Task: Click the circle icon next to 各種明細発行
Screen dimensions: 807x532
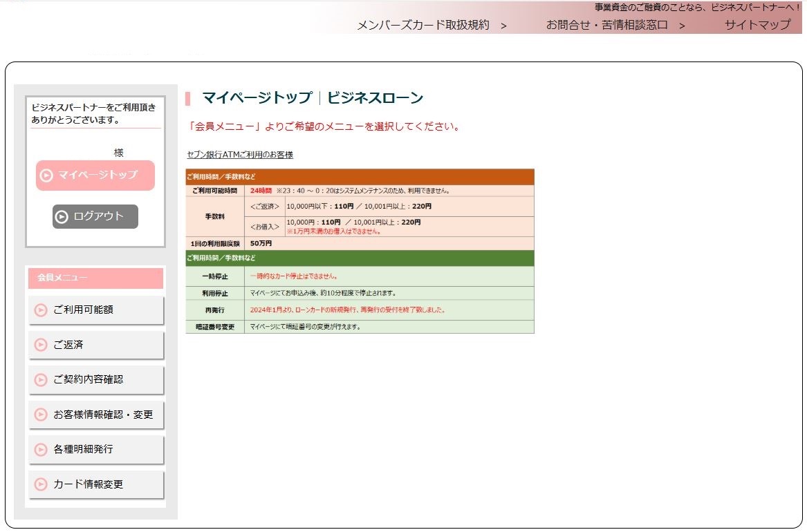Action: (x=41, y=449)
